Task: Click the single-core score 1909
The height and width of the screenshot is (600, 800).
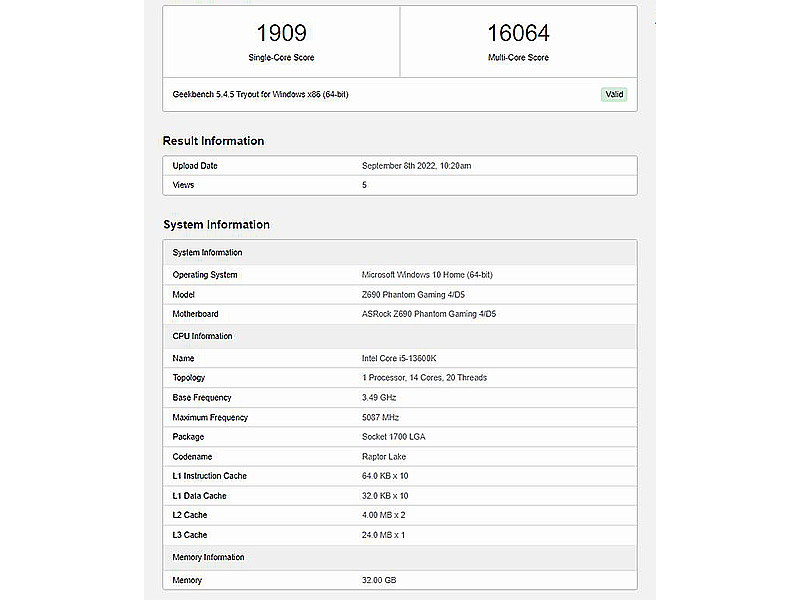Action: (x=281, y=33)
